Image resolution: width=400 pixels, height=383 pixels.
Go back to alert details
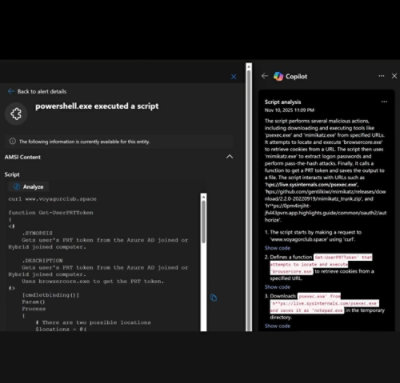pos(37,91)
